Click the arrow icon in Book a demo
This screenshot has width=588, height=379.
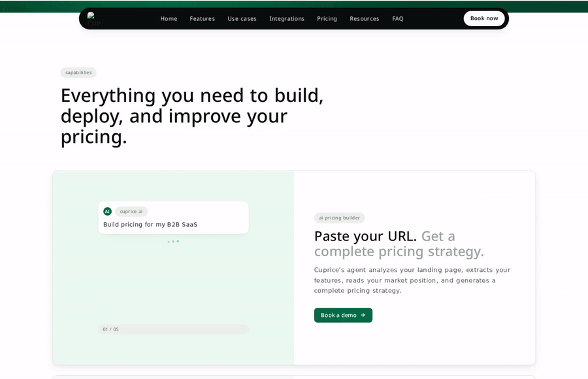click(x=363, y=315)
